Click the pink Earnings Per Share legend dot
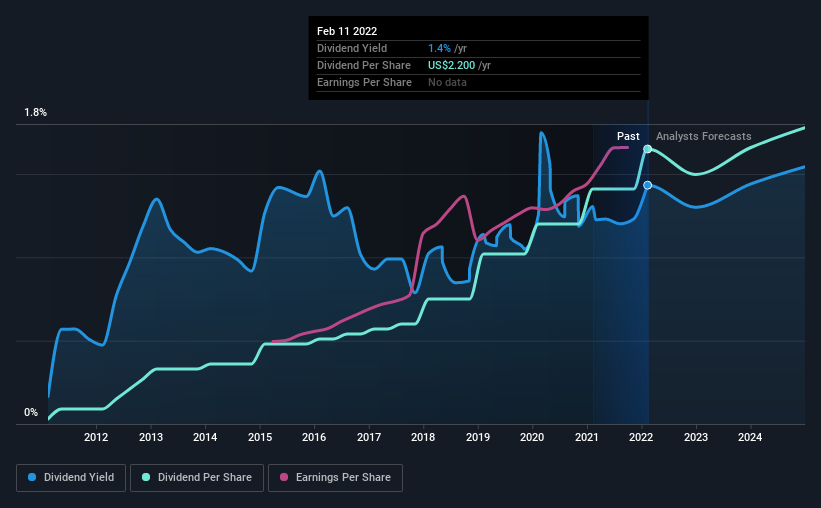The width and height of the screenshot is (821, 508). tap(284, 477)
